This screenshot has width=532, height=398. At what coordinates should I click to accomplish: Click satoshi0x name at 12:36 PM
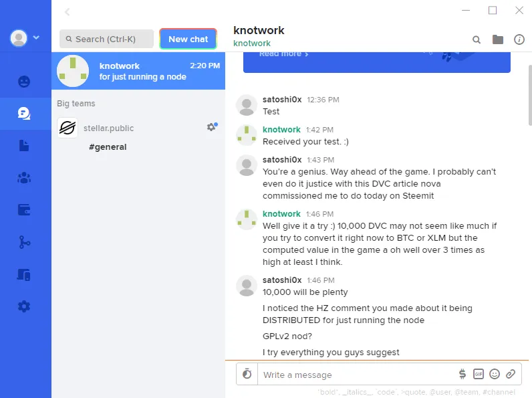coord(282,100)
